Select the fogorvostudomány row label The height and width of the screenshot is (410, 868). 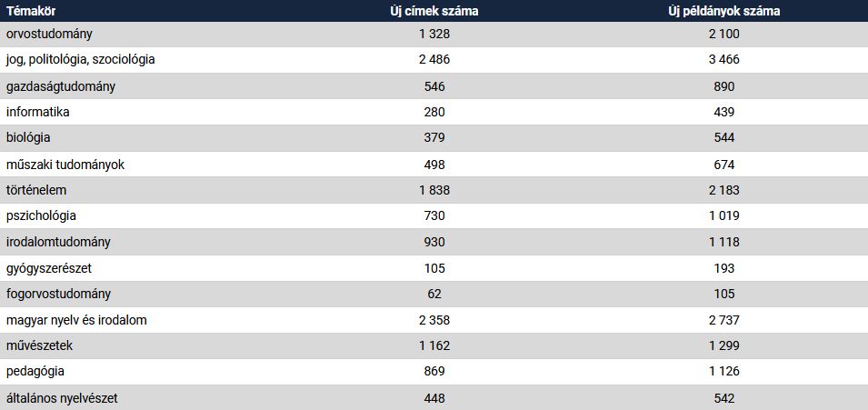coord(58,294)
